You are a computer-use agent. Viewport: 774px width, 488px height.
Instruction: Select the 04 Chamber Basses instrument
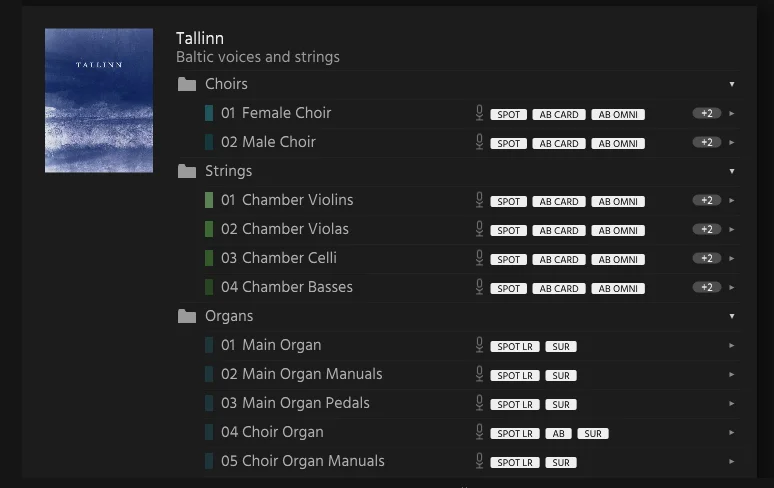286,287
